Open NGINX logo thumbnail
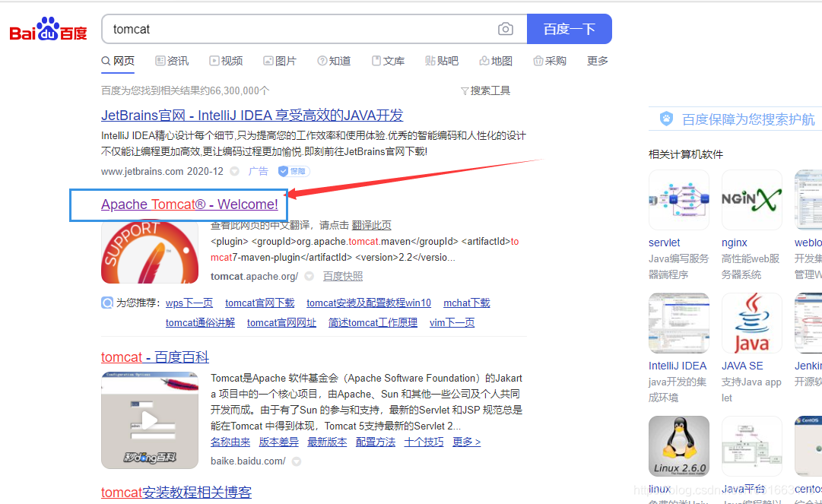Image resolution: width=822 pixels, height=504 pixels. (752, 200)
